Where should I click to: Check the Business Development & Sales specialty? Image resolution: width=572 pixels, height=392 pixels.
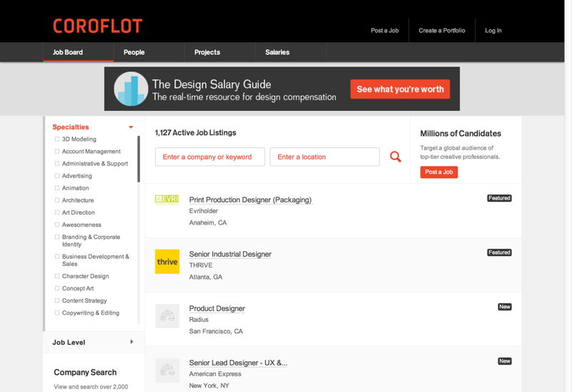point(57,256)
